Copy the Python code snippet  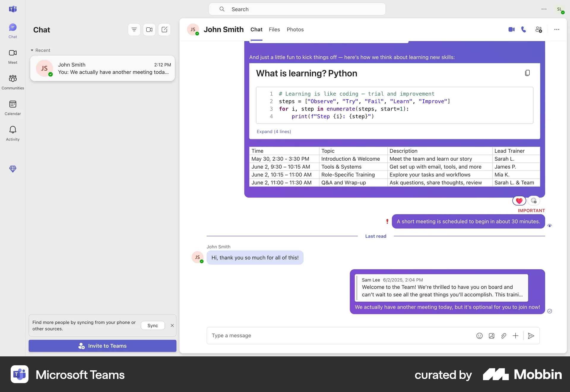tap(527, 73)
